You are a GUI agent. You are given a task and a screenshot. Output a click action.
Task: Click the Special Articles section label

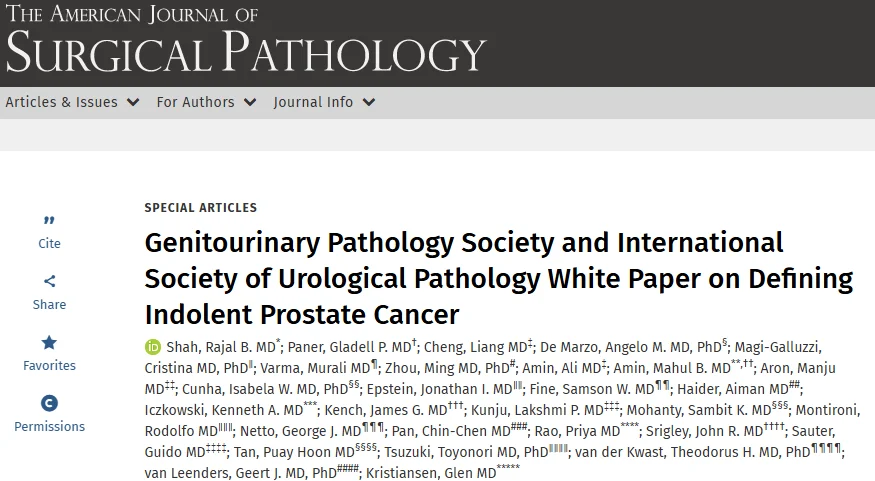[200, 208]
